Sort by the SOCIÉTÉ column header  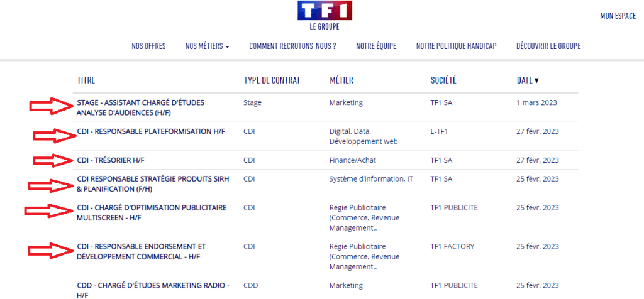pyautogui.click(x=443, y=81)
